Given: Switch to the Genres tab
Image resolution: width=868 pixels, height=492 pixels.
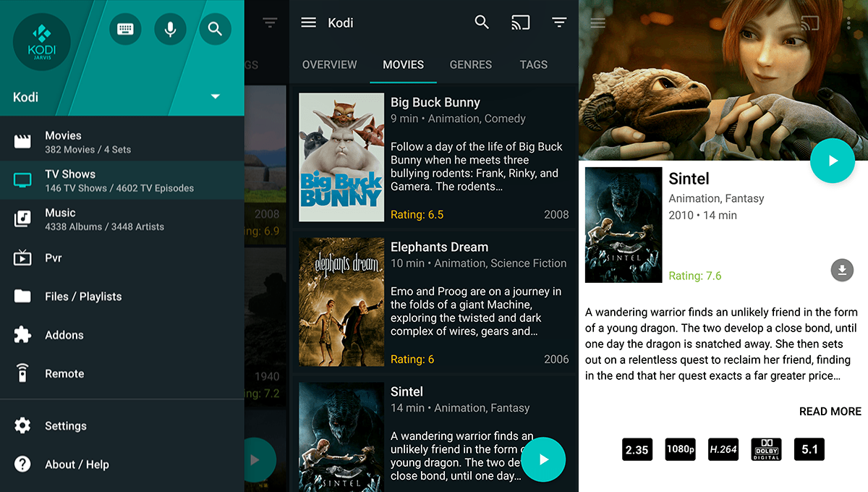Looking at the screenshot, I should click(x=470, y=64).
